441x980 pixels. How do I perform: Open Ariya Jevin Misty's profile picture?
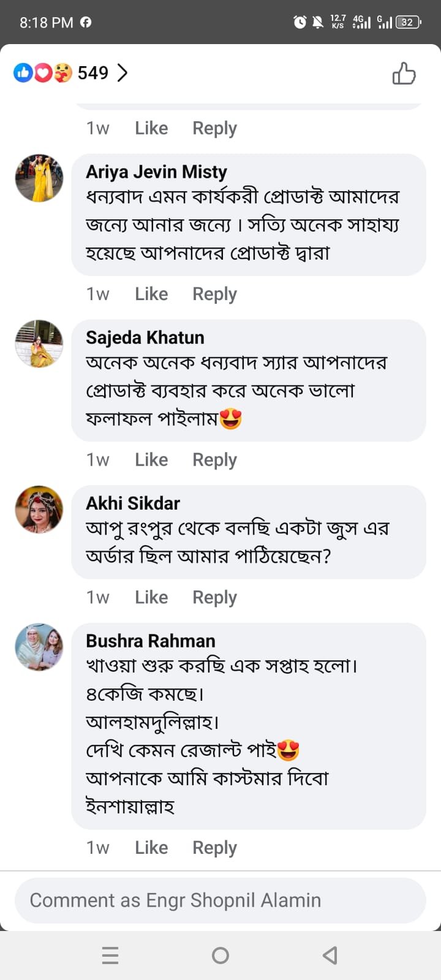point(39,178)
